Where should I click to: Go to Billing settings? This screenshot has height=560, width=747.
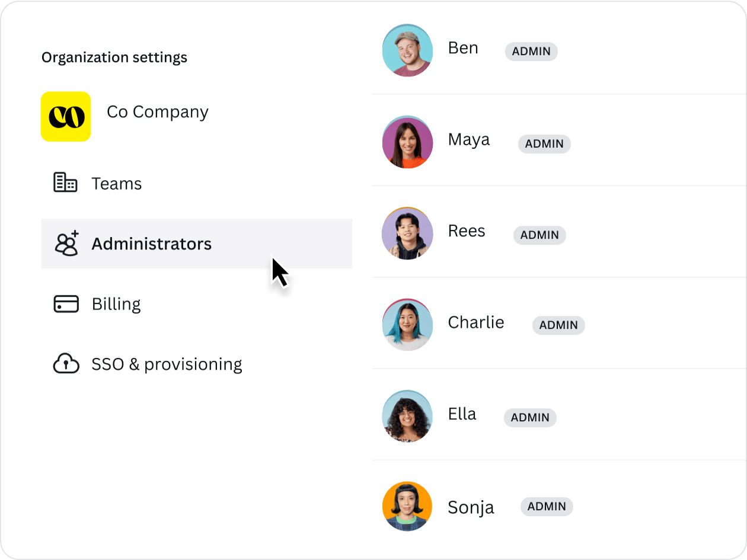pyautogui.click(x=116, y=304)
